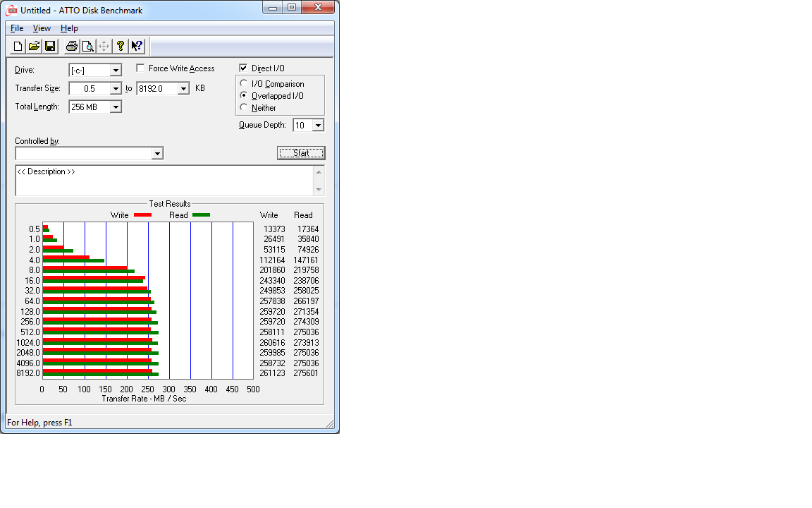
Task: Open the Help menu
Action: (69, 28)
